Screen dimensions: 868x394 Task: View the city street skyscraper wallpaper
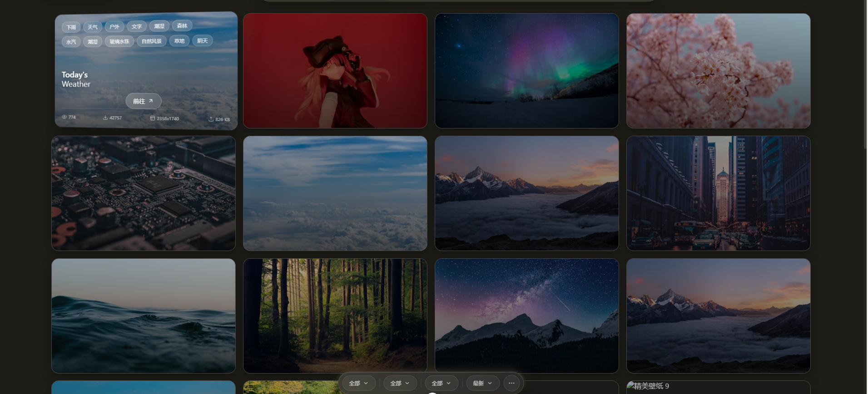click(718, 193)
